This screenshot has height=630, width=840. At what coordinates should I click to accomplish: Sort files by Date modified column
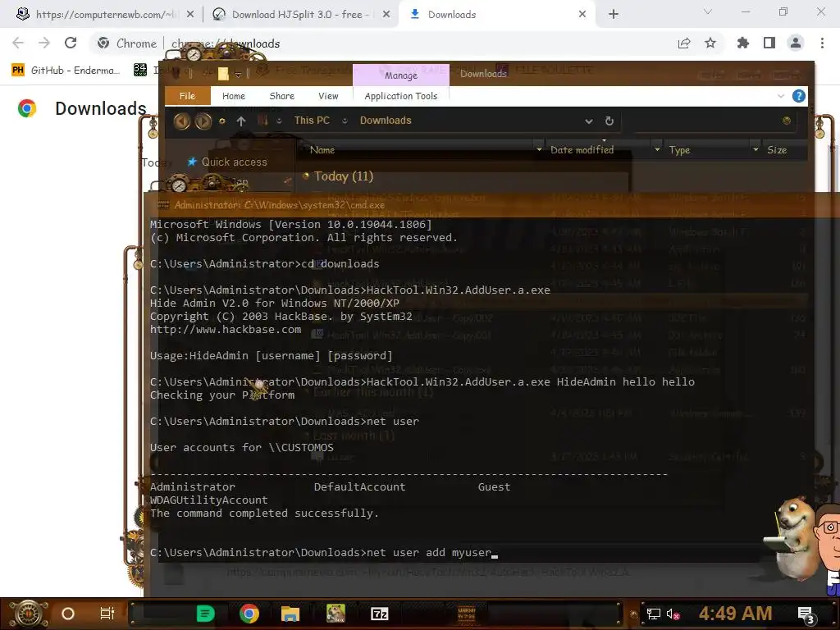(x=582, y=150)
